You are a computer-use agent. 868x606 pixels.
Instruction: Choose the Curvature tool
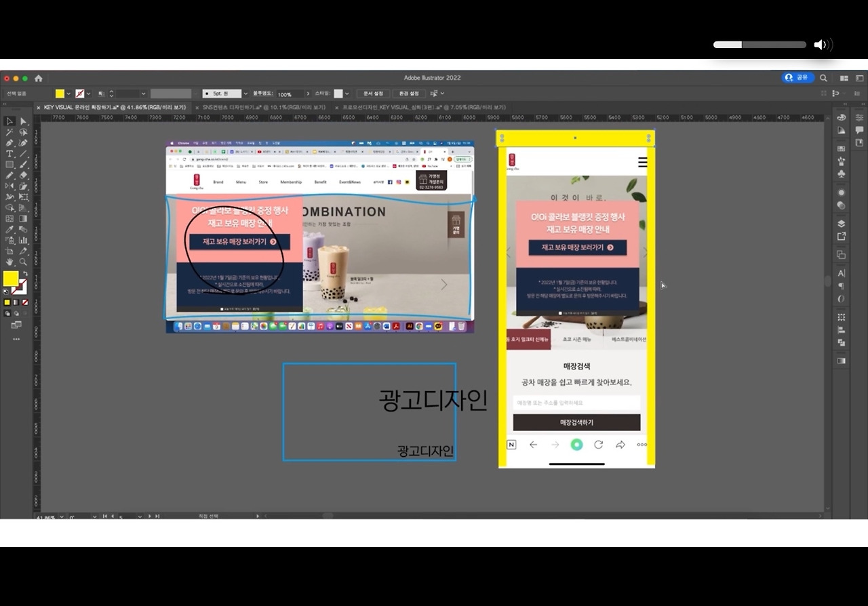click(23, 143)
